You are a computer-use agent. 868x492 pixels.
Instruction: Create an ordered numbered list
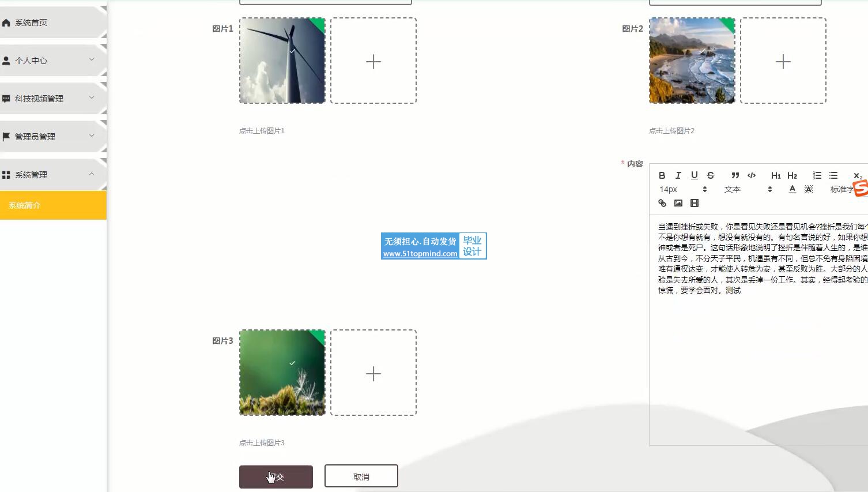click(x=817, y=175)
